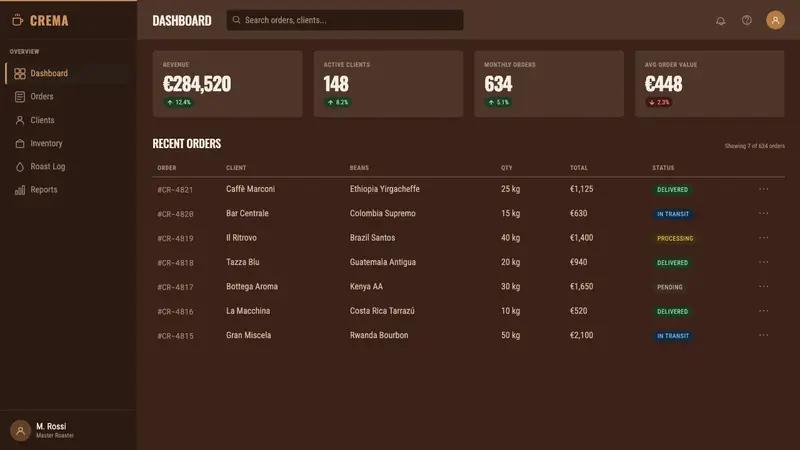Click PROCESSING status badge for Il Ritrovo
The image size is (800, 450).
coord(675,238)
